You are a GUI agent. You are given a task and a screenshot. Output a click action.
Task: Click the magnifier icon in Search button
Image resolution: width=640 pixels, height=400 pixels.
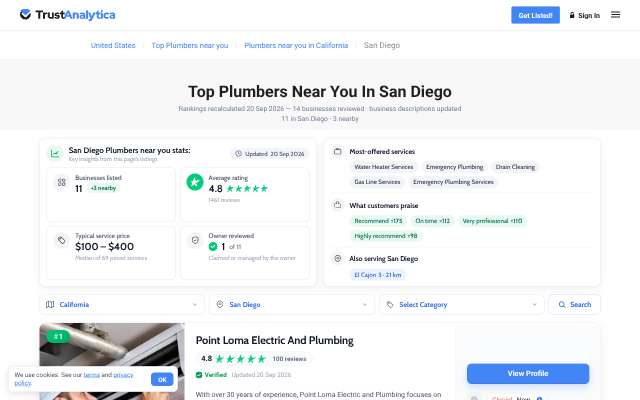pyautogui.click(x=562, y=304)
